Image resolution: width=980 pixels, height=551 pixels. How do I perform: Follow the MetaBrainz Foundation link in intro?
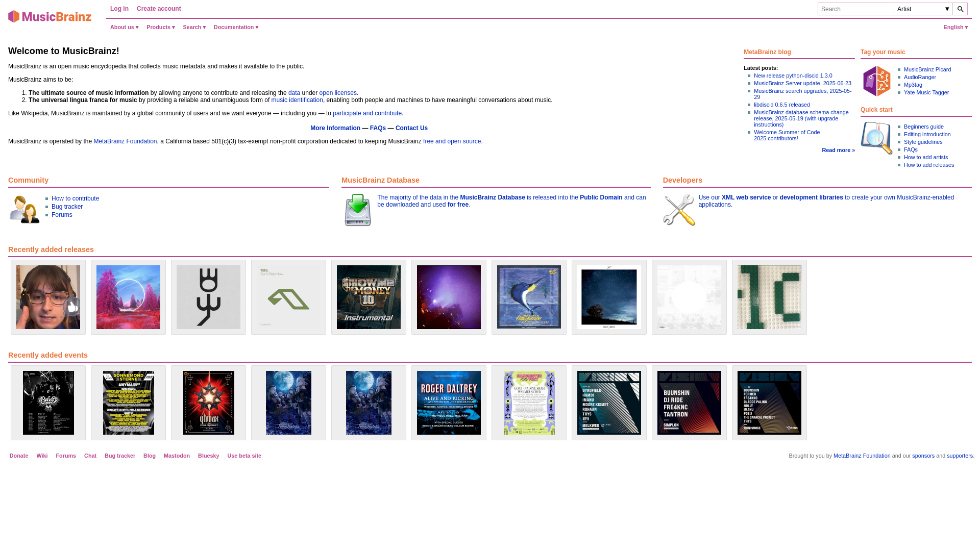click(x=125, y=141)
